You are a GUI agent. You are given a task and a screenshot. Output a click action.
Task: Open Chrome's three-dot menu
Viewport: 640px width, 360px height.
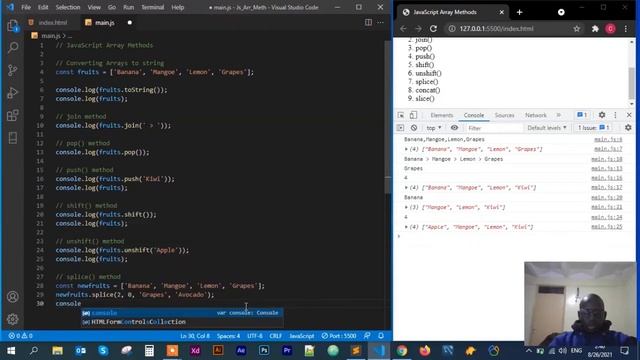[x=626, y=29]
